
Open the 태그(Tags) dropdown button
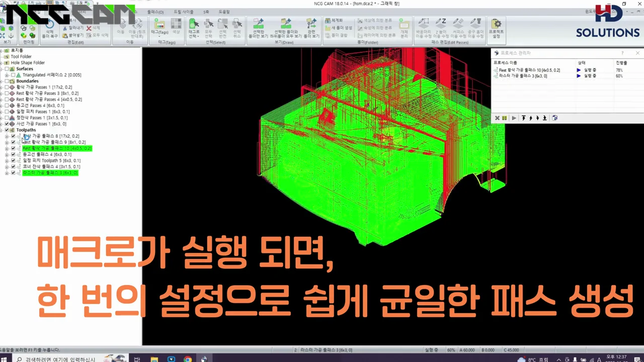pos(159,28)
